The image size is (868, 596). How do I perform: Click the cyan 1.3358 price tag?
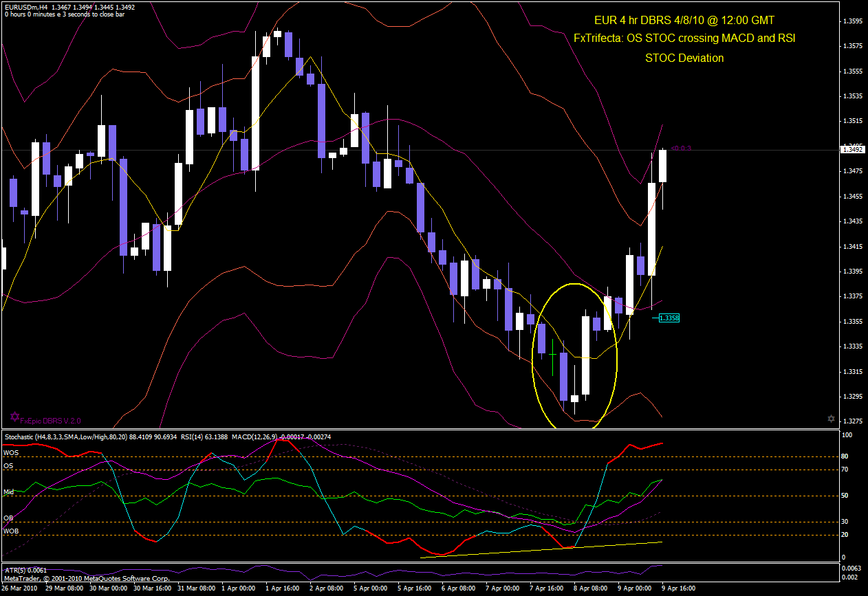(x=669, y=318)
